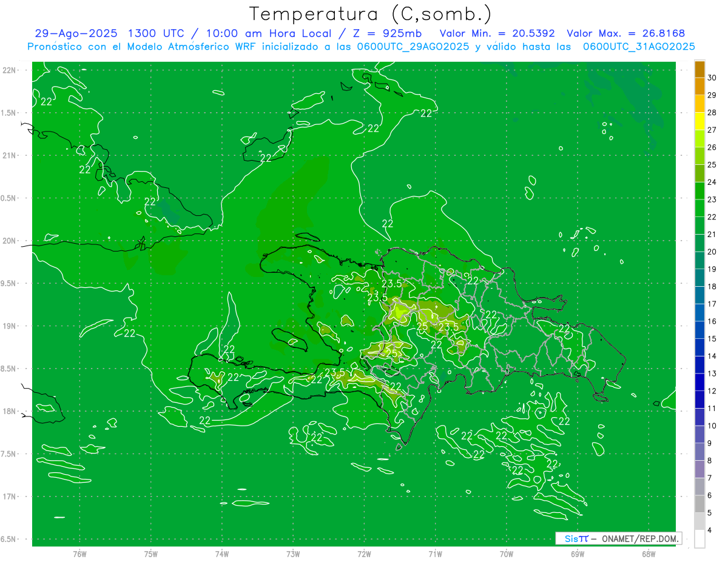Select the dark blue swatch between 12 and 13

(699, 382)
